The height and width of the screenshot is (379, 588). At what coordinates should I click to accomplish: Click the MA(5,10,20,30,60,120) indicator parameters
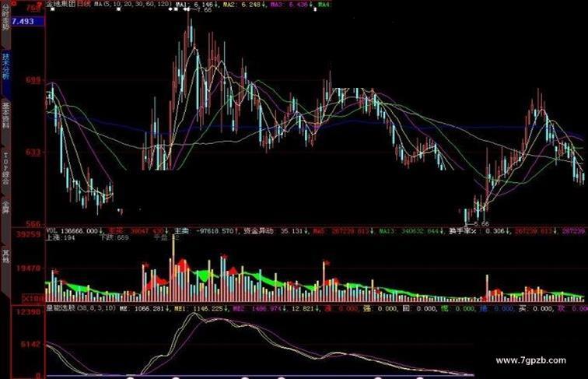(133, 4)
